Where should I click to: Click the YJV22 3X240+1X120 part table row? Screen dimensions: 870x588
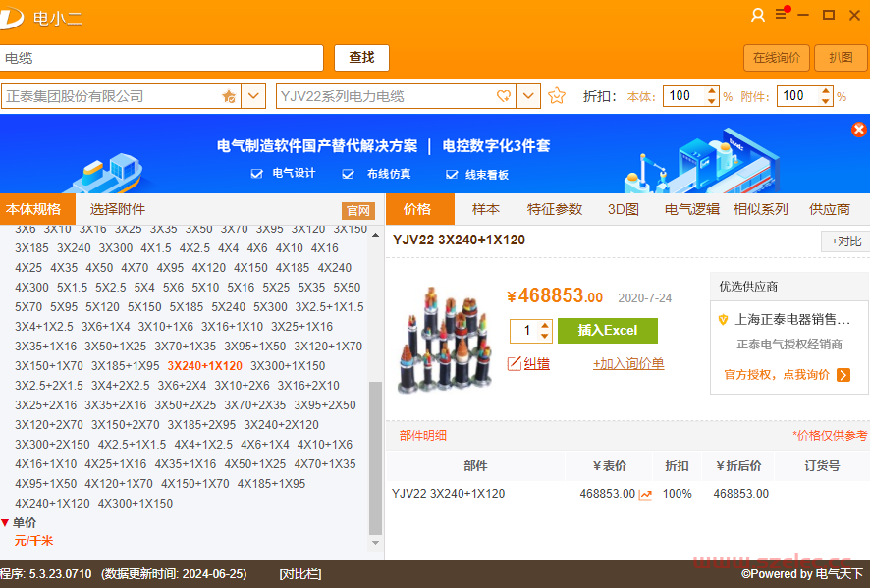(x=628, y=494)
